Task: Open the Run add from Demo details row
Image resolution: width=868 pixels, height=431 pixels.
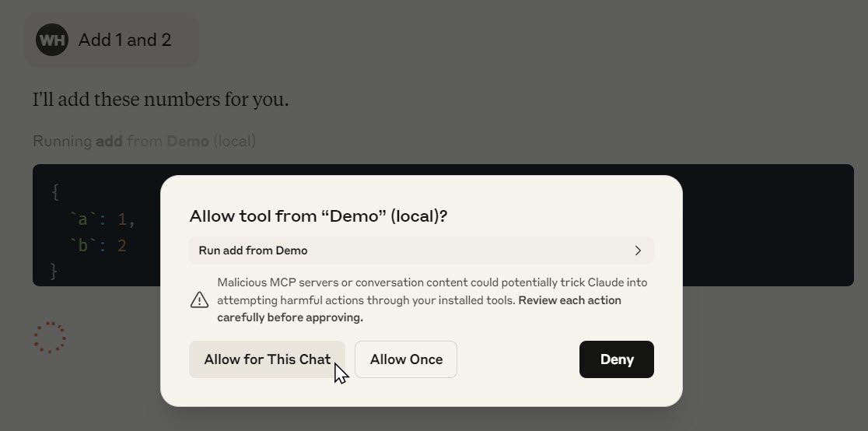Action: [x=422, y=251]
